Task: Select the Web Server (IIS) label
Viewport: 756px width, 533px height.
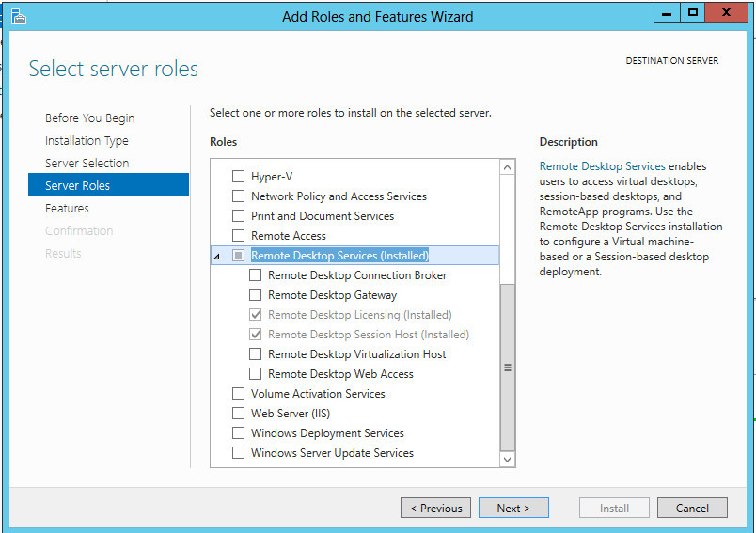Action: pos(291,414)
